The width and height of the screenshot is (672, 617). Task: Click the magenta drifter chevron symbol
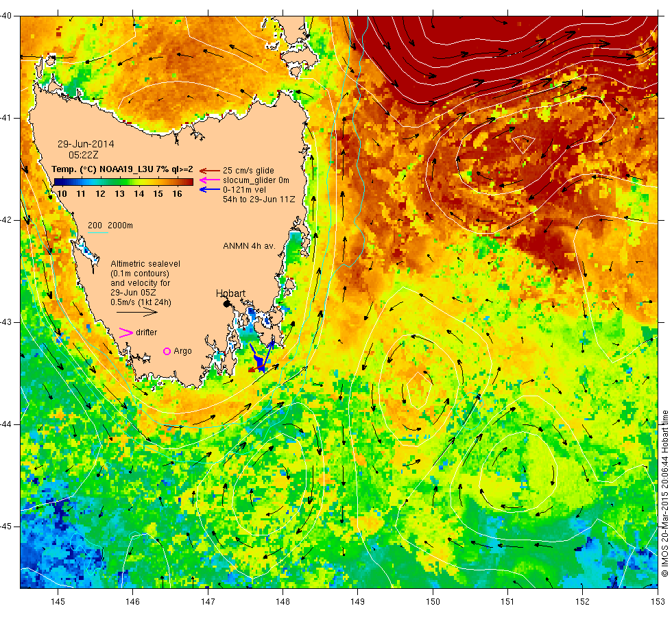click(126, 333)
